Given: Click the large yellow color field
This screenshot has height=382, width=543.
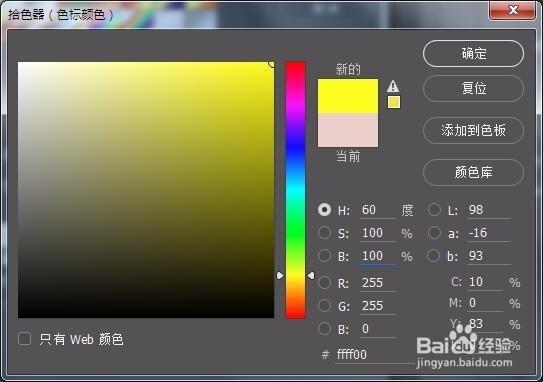Looking at the screenshot, I should (x=146, y=190).
